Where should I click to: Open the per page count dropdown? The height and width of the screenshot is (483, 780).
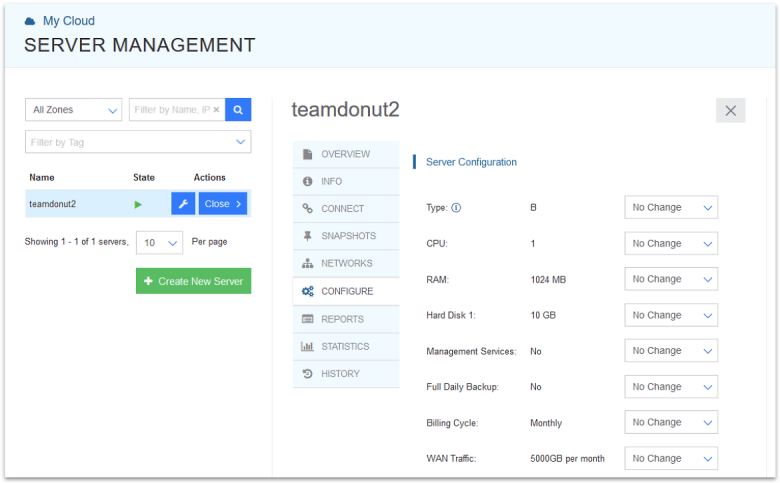click(159, 242)
